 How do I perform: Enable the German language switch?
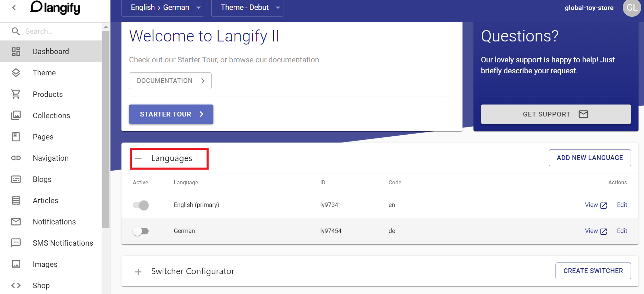[x=141, y=231]
